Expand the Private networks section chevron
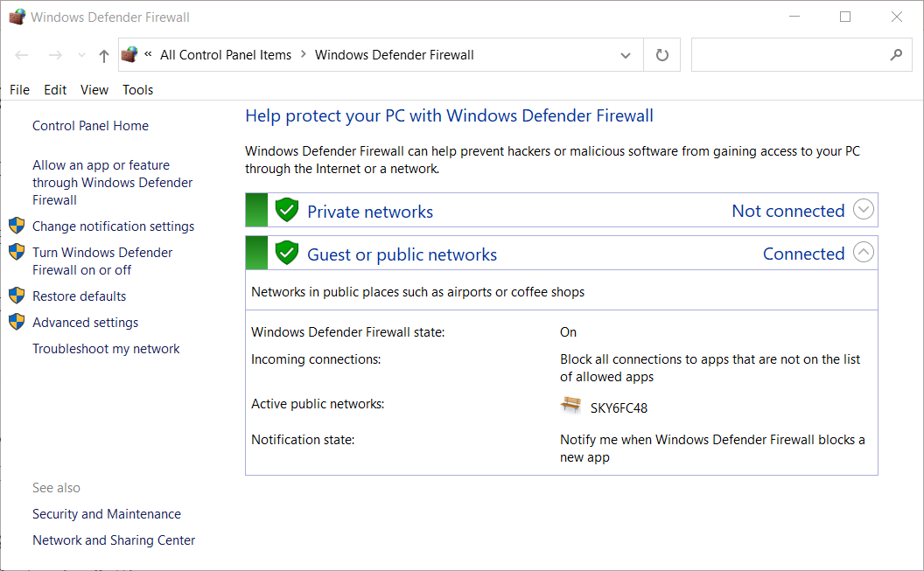Image resolution: width=924 pixels, height=571 pixels. pos(864,210)
